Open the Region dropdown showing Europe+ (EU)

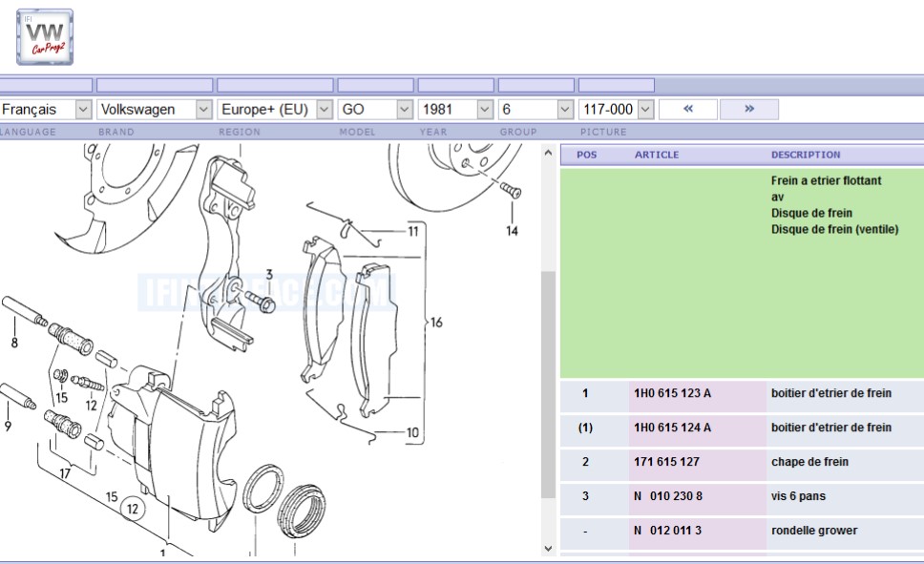click(275, 109)
